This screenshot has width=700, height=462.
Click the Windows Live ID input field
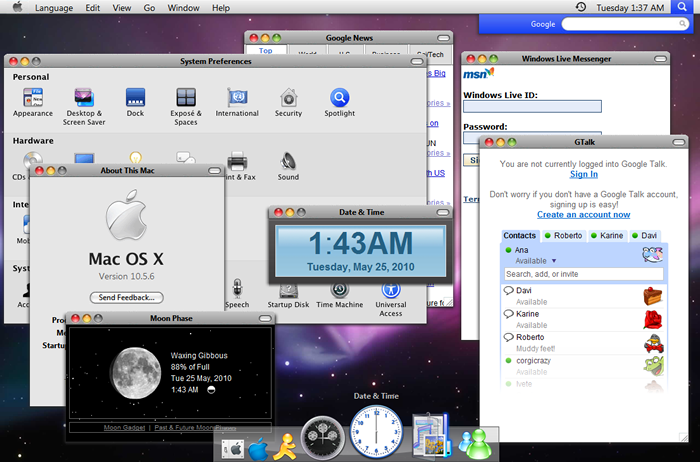coord(532,106)
